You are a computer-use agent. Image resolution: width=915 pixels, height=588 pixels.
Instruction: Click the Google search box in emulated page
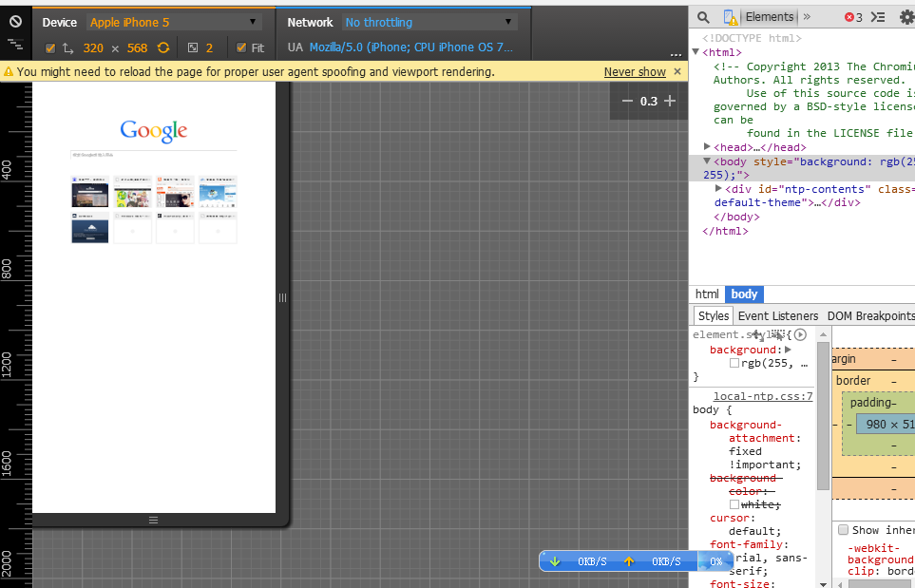pos(154,155)
